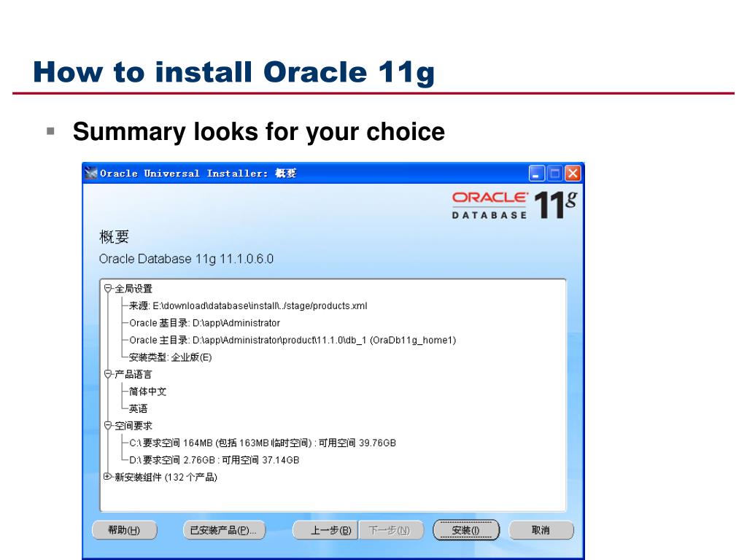Viewport: 747px width, 560px height.
Task: Minimize the Oracle Universal Installer window
Action: tap(537, 174)
